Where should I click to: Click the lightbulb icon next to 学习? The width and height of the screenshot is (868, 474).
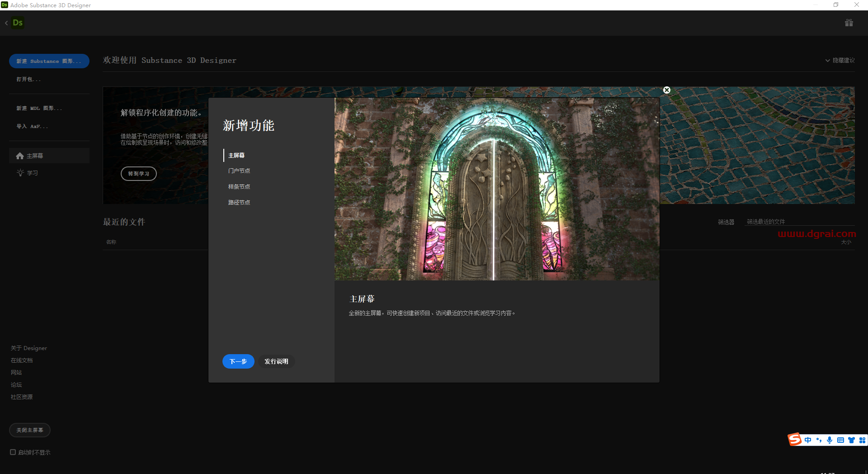(20, 172)
